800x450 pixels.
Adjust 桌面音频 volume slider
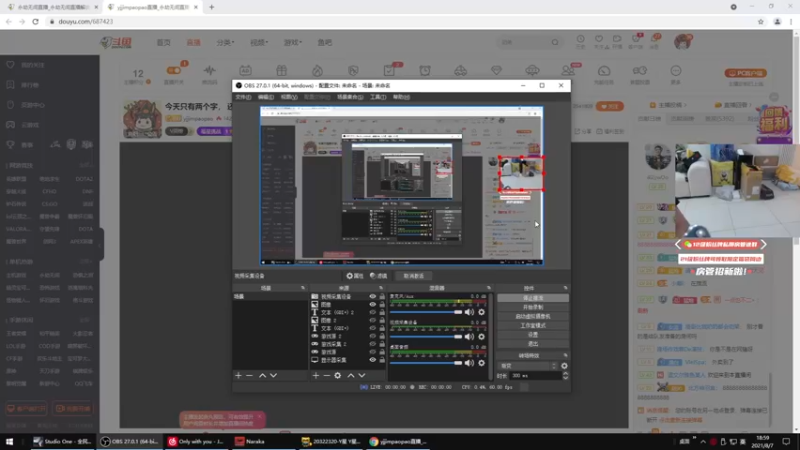(x=426, y=363)
